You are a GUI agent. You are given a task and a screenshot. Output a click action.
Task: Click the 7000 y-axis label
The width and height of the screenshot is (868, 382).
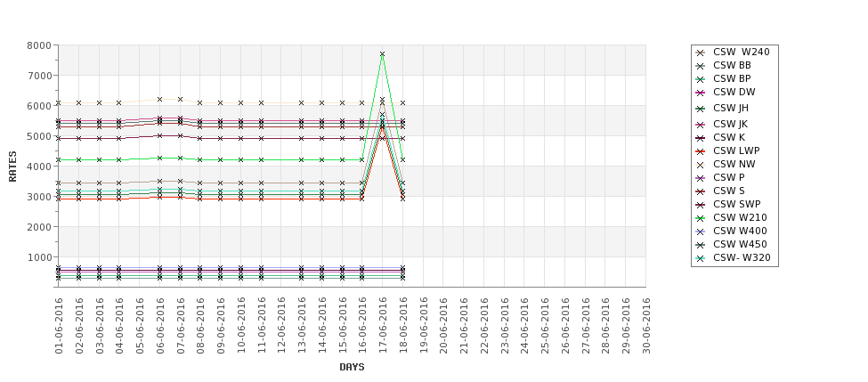(39, 76)
